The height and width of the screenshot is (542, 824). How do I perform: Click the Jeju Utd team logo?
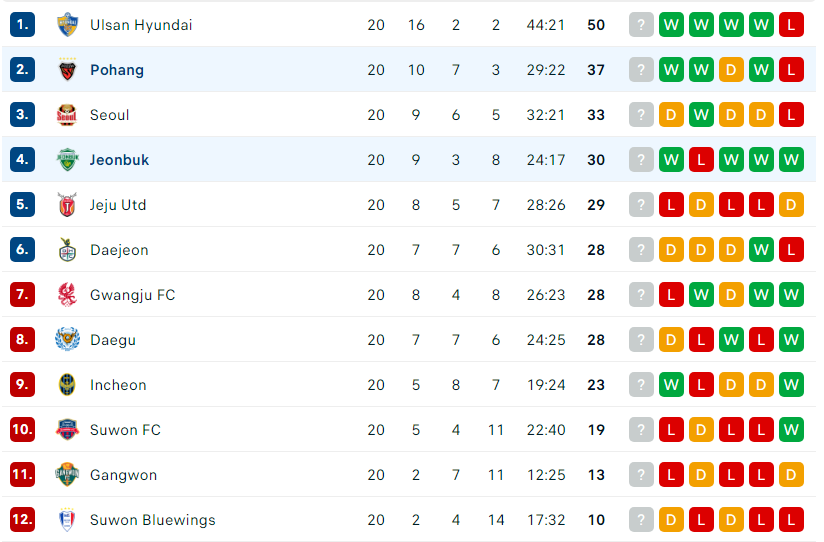point(67,204)
